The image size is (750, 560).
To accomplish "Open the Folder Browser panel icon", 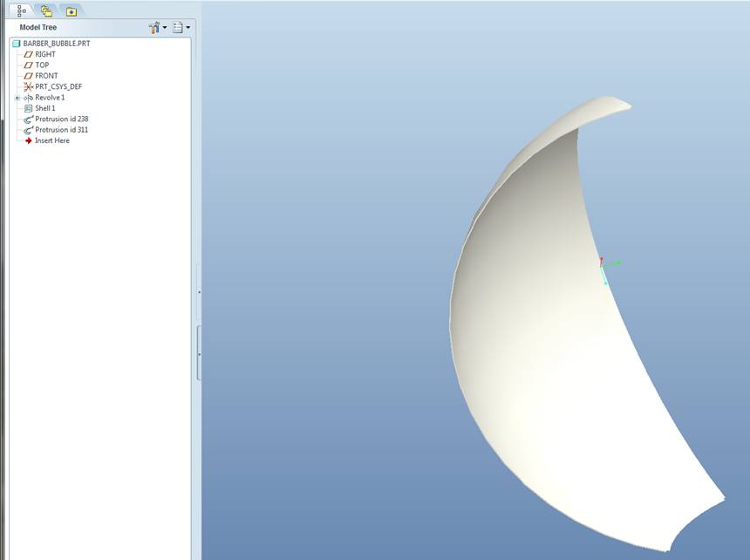I will click(45, 10).
